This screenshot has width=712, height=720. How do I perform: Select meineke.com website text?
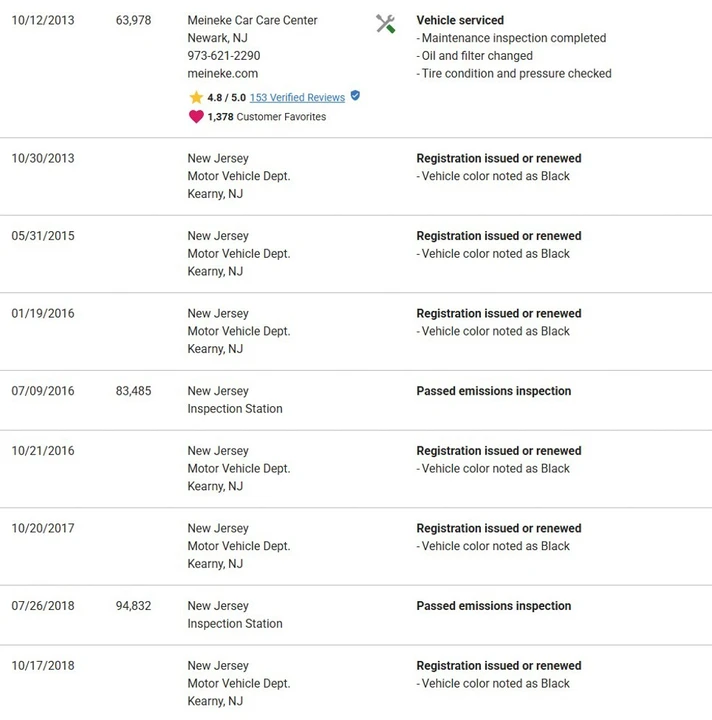[x=223, y=73]
